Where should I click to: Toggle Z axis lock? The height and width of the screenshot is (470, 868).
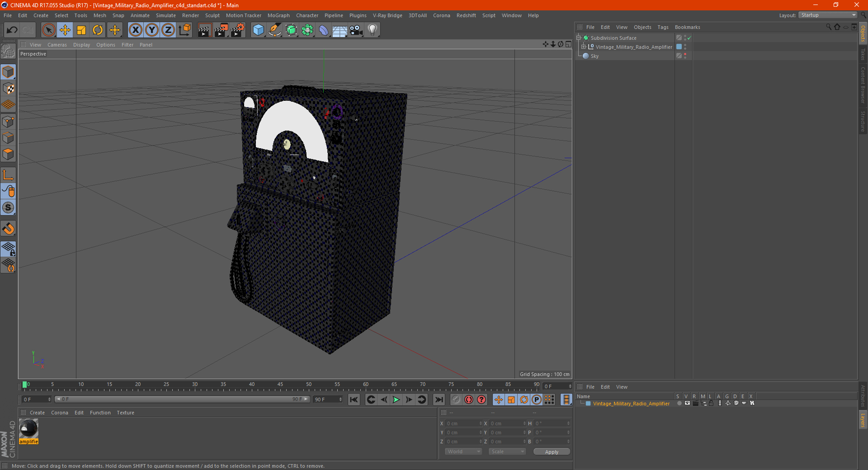click(x=168, y=30)
